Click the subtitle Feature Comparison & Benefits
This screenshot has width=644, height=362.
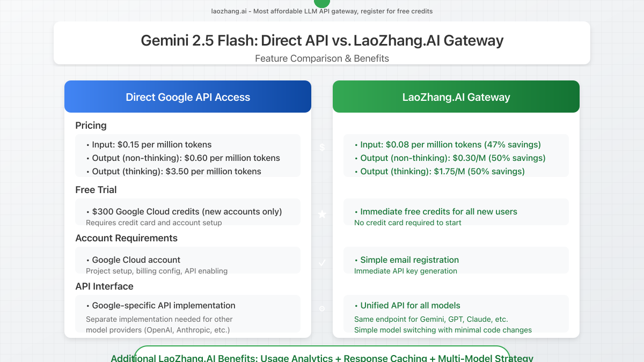[x=322, y=58]
